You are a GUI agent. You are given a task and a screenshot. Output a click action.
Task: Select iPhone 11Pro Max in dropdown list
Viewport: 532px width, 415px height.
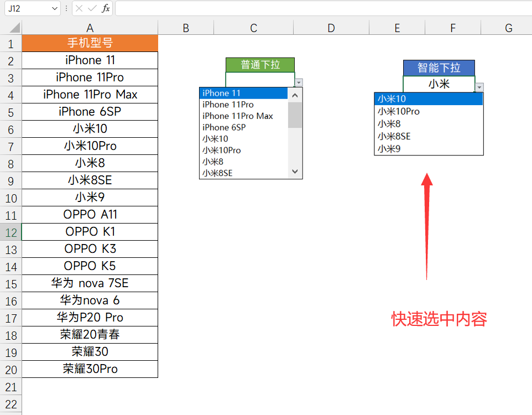point(238,116)
